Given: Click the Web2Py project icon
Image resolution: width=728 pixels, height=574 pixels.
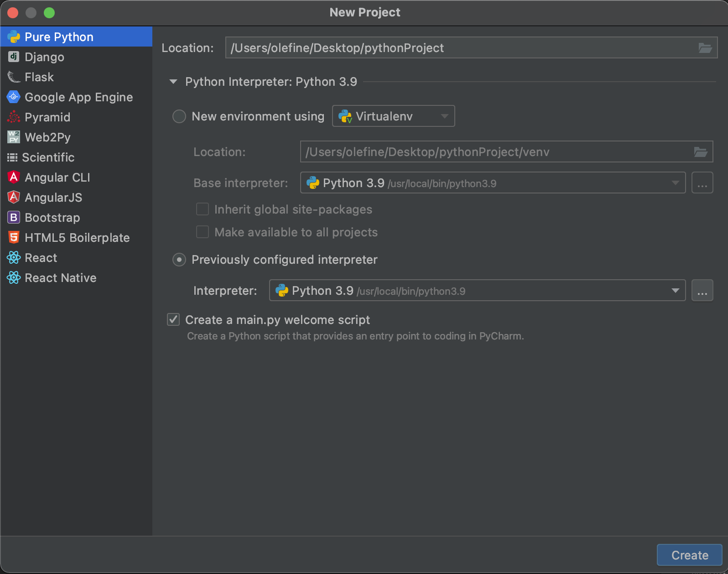Looking at the screenshot, I should tap(14, 137).
